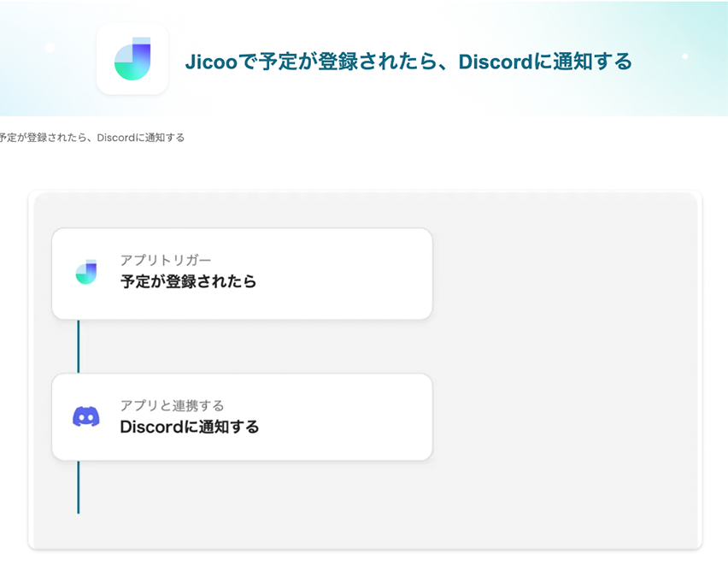Click the Jicoo icon in trigger card
Viewport: 728px width, 572px height.
pyautogui.click(x=86, y=272)
